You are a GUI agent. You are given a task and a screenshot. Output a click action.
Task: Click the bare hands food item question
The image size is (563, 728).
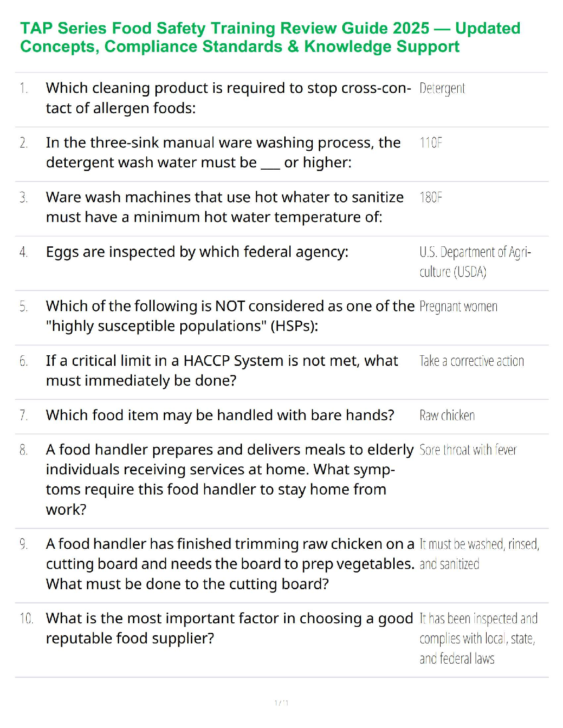click(x=220, y=415)
